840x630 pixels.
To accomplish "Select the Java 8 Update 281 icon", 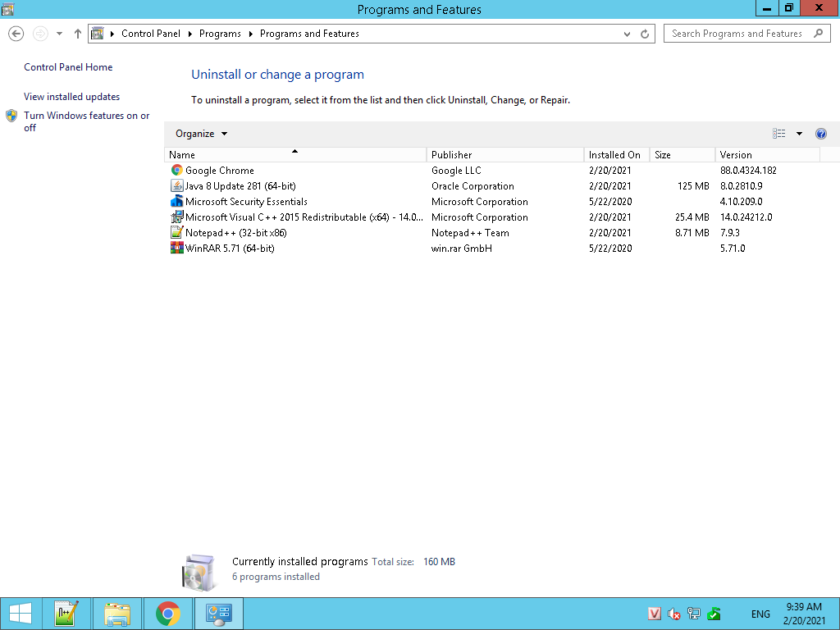I will coord(176,186).
